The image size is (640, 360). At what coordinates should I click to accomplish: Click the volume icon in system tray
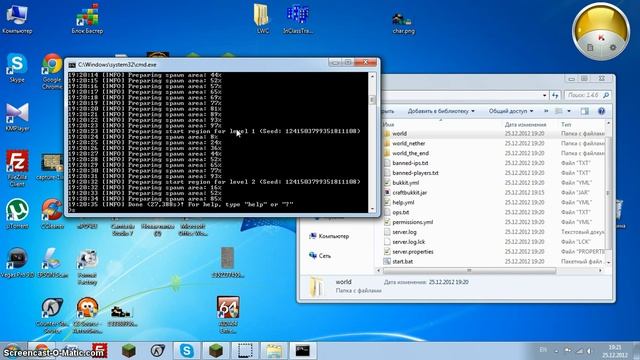(x=589, y=351)
